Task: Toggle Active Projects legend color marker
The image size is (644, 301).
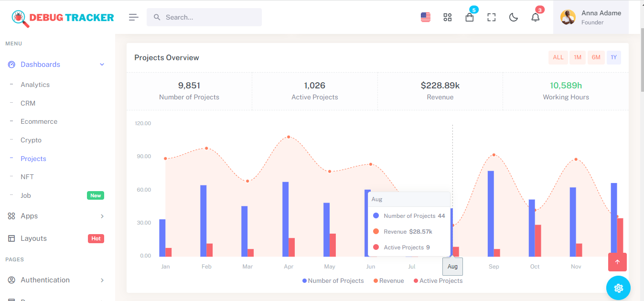Action: click(x=416, y=281)
